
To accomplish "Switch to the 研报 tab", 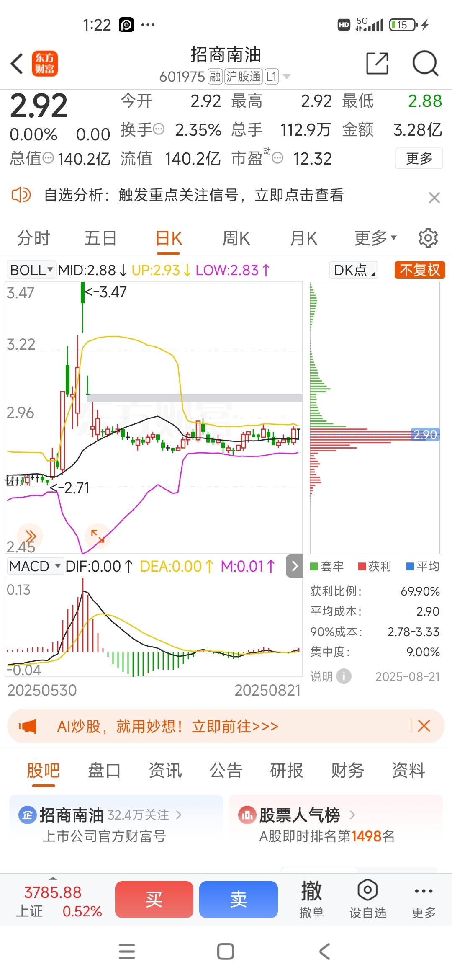I will (x=287, y=771).
